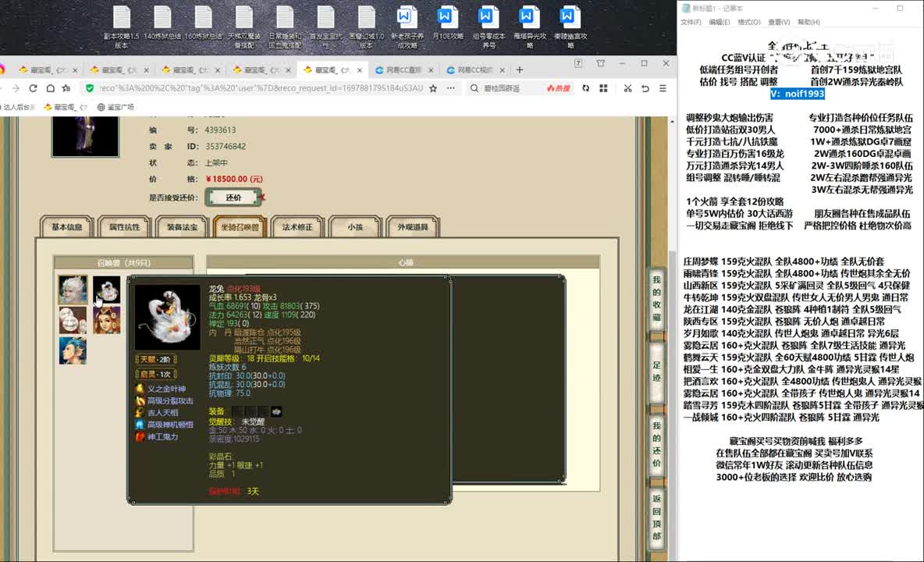Close the 网易CC直播 tab
This screenshot has height=562, width=924.
coord(431,69)
